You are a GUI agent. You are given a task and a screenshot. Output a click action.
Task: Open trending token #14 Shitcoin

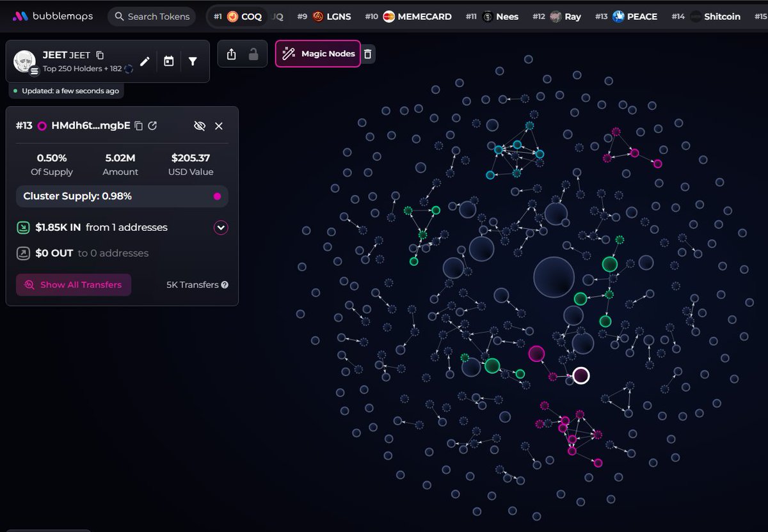point(705,17)
